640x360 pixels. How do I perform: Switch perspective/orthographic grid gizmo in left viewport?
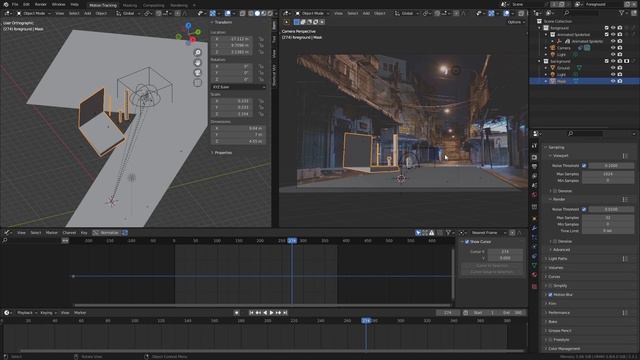coord(198,83)
